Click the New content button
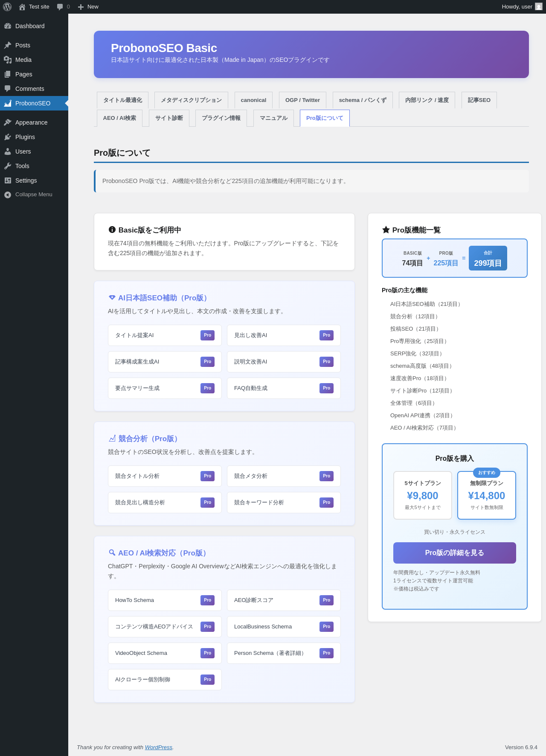The height and width of the screenshot is (756, 546). (88, 7)
